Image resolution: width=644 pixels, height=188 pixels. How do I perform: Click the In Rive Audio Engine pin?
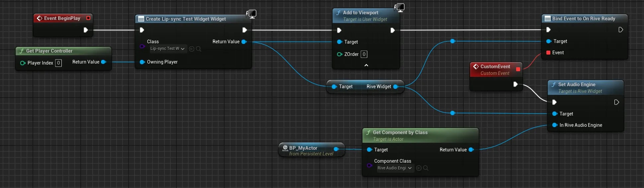555,125
